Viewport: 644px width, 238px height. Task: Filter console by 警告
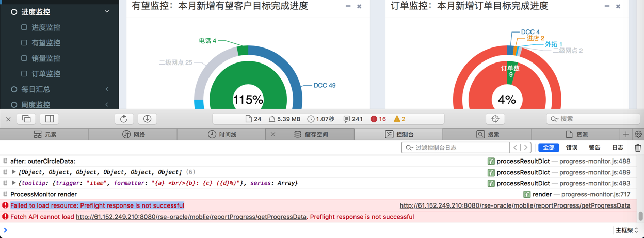[x=594, y=148]
